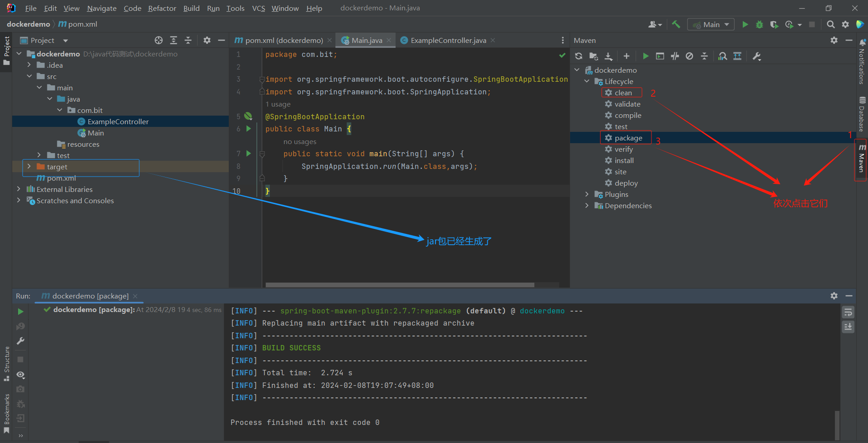Open ExampleController in project tree
The height and width of the screenshot is (443, 868).
(x=118, y=121)
